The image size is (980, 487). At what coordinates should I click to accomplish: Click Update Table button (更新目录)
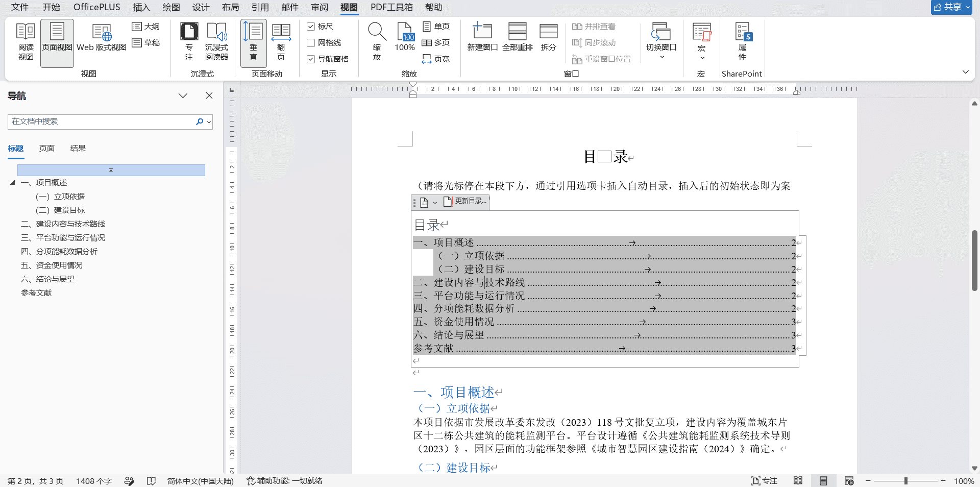(465, 202)
